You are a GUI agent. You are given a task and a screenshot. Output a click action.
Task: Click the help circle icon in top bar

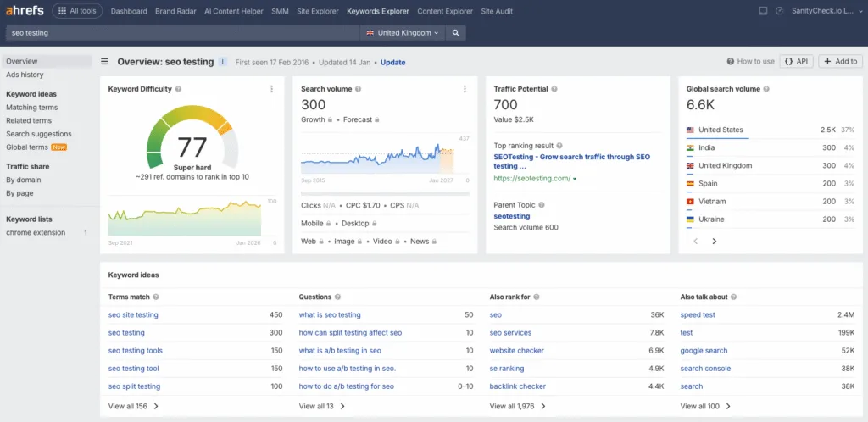780,11
